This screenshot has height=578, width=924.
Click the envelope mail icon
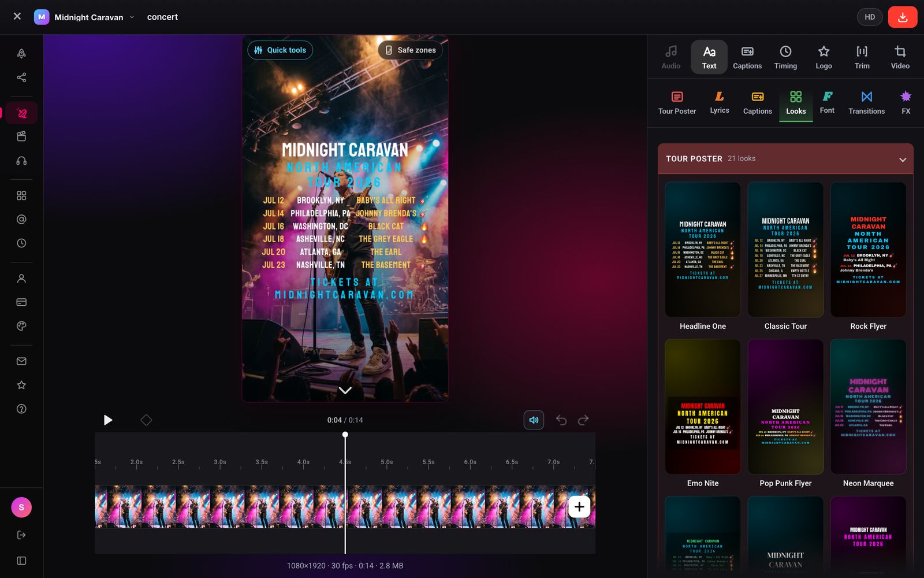21,361
